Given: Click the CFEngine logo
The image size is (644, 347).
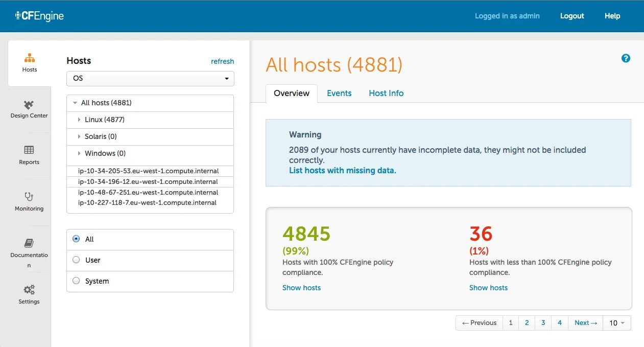Looking at the screenshot, I should (x=39, y=16).
